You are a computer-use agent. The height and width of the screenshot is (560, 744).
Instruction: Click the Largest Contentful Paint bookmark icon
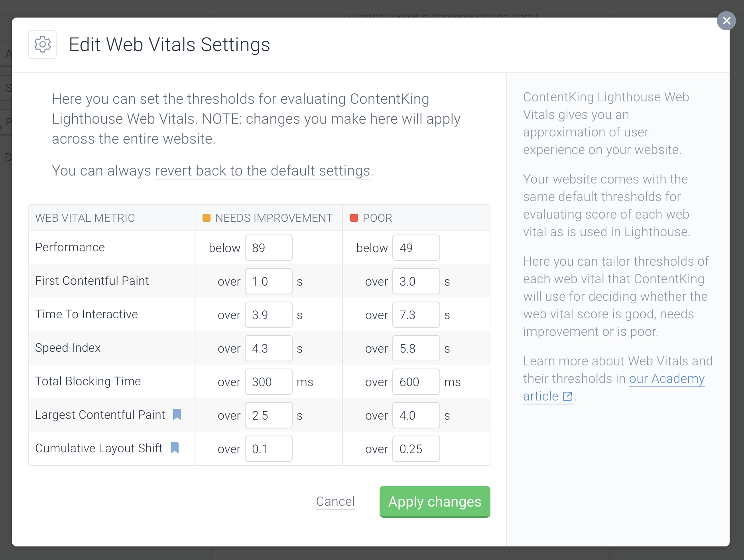point(177,414)
